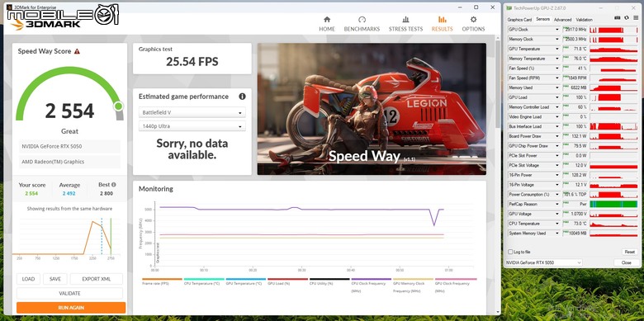Click the SAVE button

point(55,279)
